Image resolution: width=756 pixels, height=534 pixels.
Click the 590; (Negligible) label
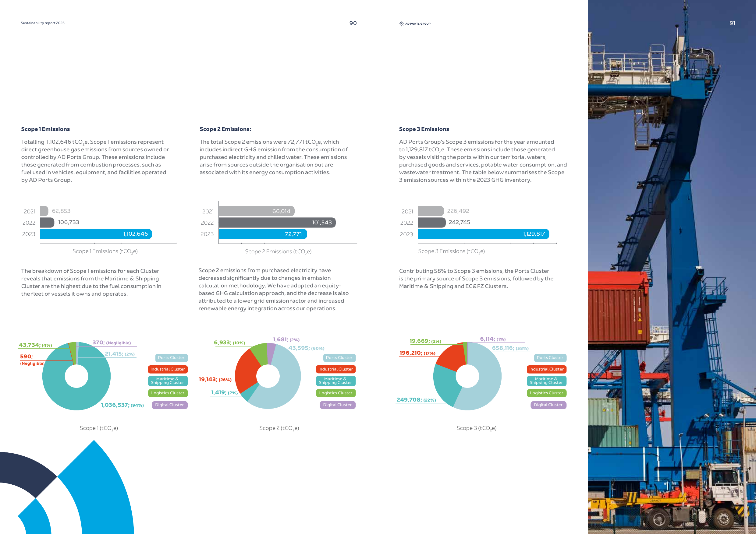(x=32, y=360)
